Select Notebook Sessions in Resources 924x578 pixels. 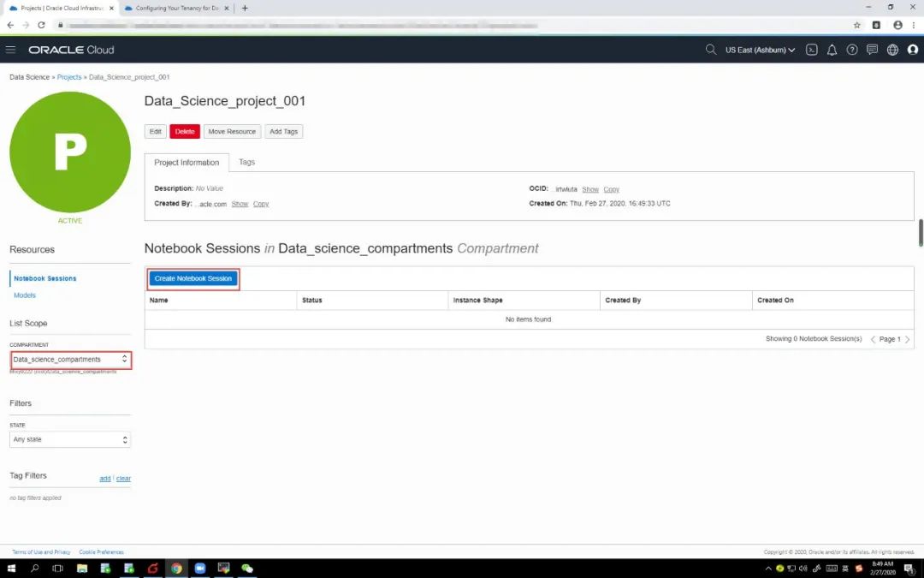(x=44, y=278)
